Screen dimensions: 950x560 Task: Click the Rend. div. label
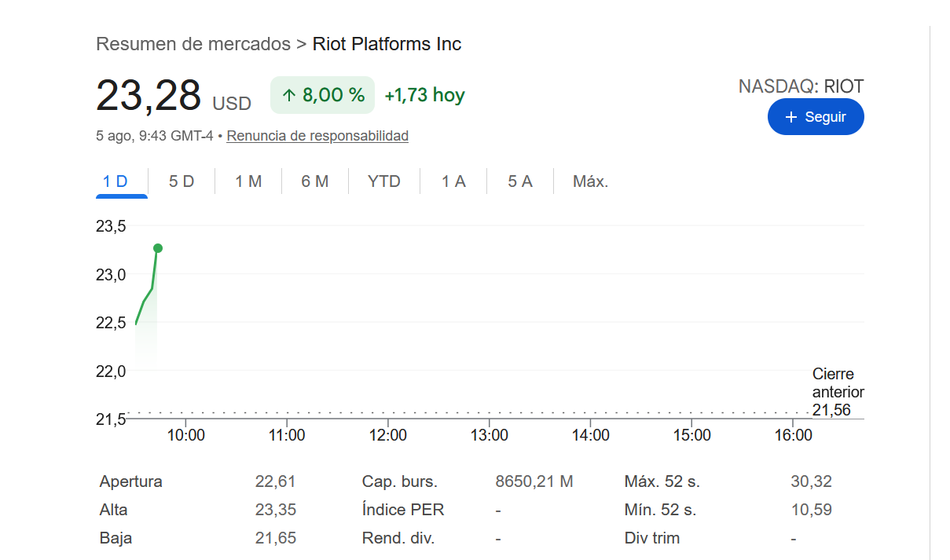point(398,538)
